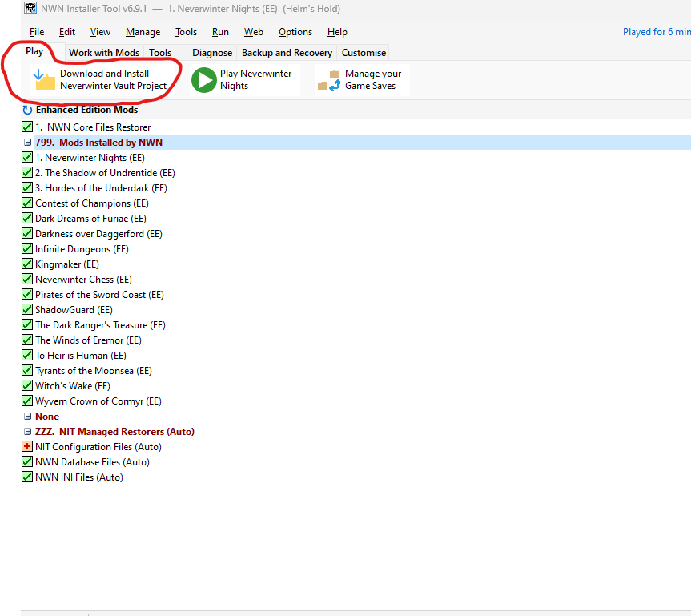Toggle Darkness over Daggerford (EE) checkbox
Screen dimensions: 691x616
(27, 233)
